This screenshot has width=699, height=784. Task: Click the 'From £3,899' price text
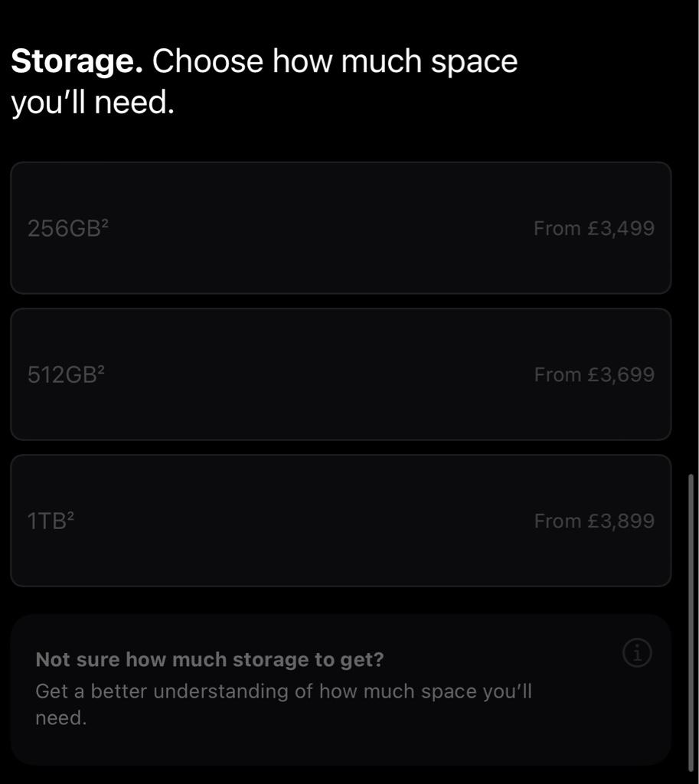(594, 521)
